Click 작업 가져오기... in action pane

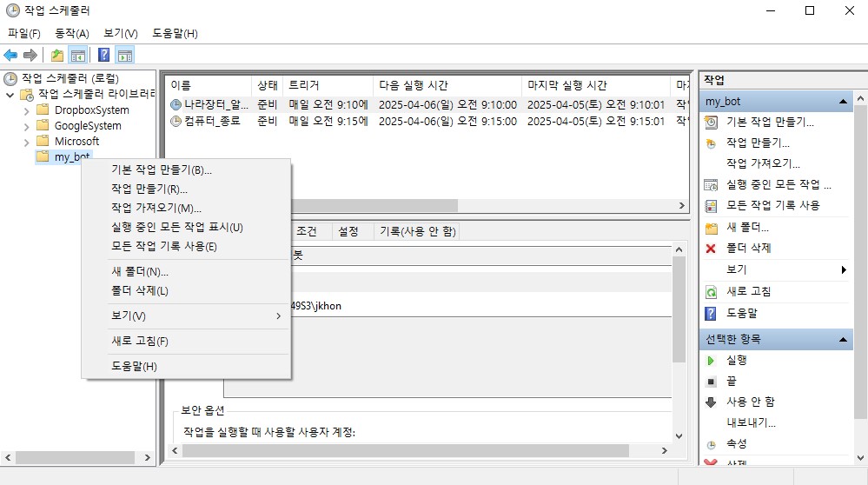[x=763, y=163]
